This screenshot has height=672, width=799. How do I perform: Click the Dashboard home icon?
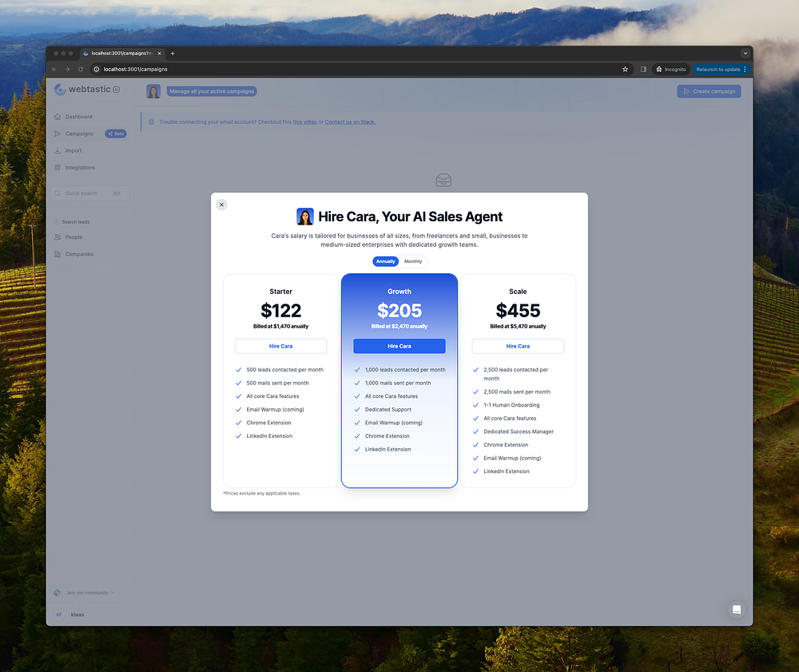click(58, 117)
